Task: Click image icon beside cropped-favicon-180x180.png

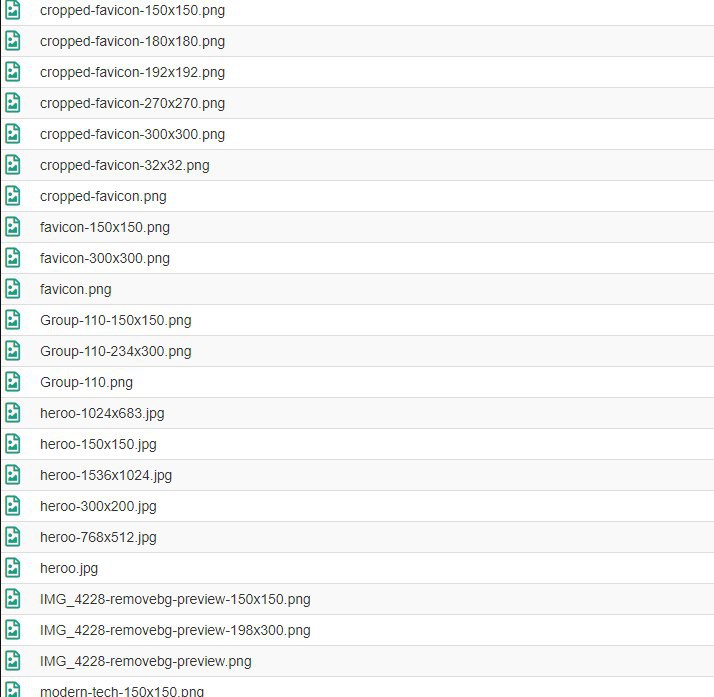Action: [13, 41]
